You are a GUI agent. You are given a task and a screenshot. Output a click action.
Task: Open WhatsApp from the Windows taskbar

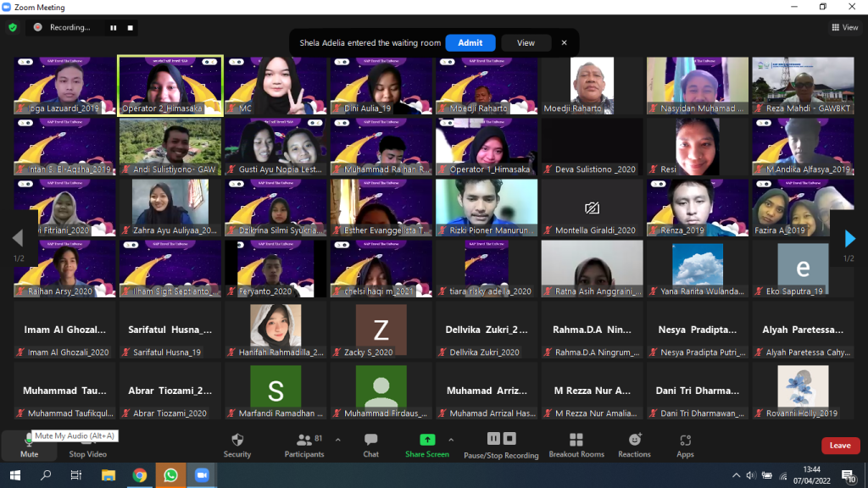170,475
